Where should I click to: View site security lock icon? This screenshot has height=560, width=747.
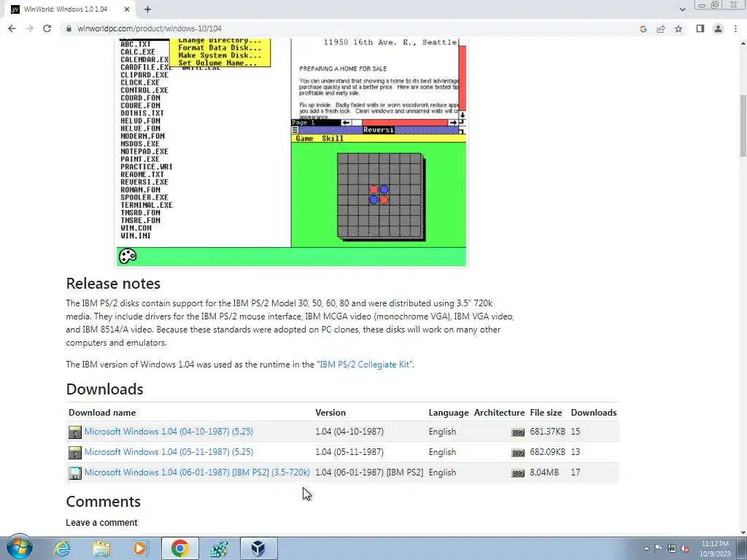coord(69,28)
